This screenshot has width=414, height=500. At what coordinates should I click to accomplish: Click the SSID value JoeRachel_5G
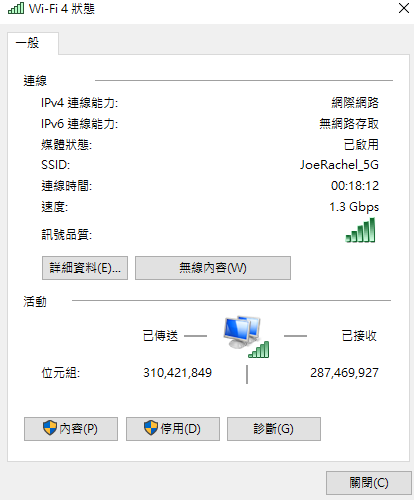pos(339,165)
